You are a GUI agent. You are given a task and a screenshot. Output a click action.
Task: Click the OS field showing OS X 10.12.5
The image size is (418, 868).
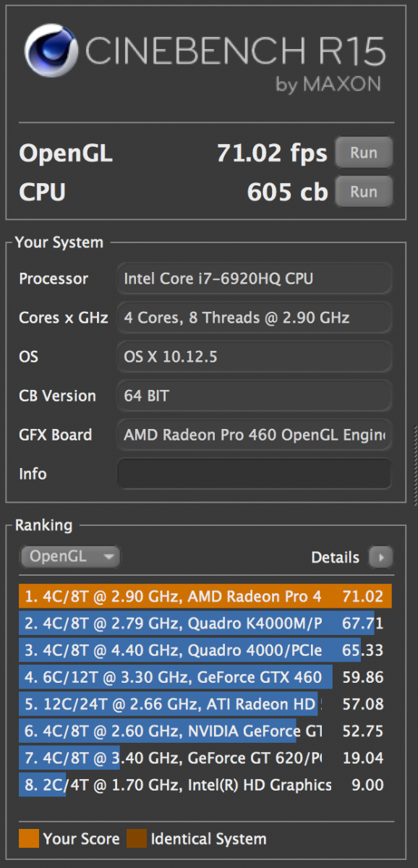[x=254, y=357]
